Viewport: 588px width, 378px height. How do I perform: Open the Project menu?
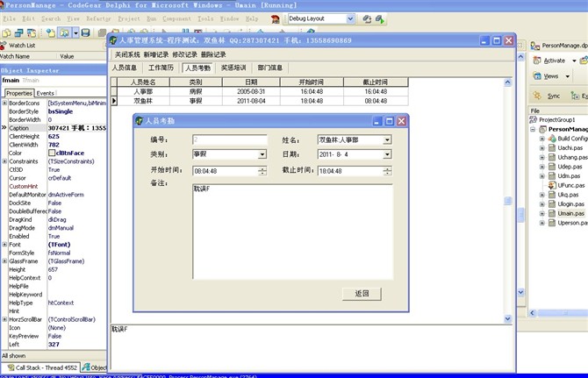coord(129,18)
